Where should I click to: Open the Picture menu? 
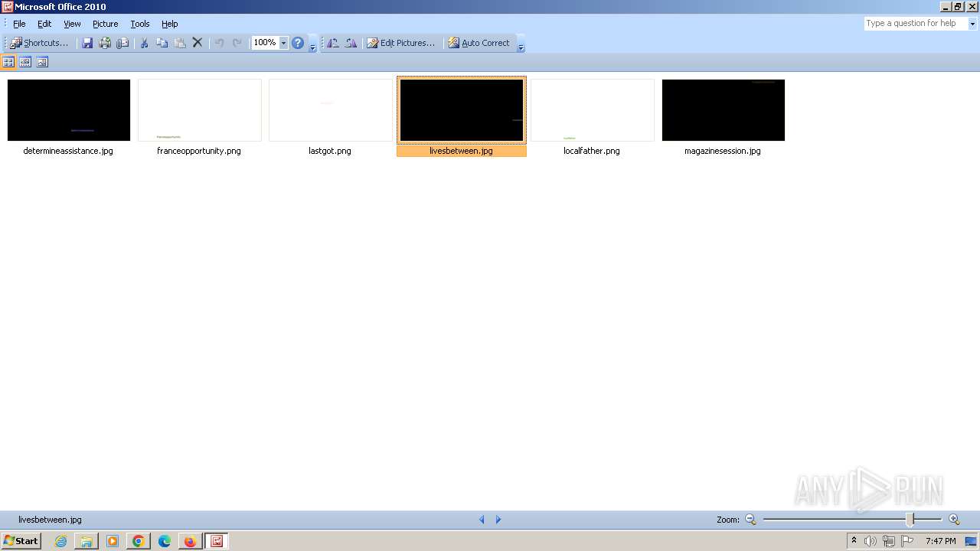click(106, 24)
